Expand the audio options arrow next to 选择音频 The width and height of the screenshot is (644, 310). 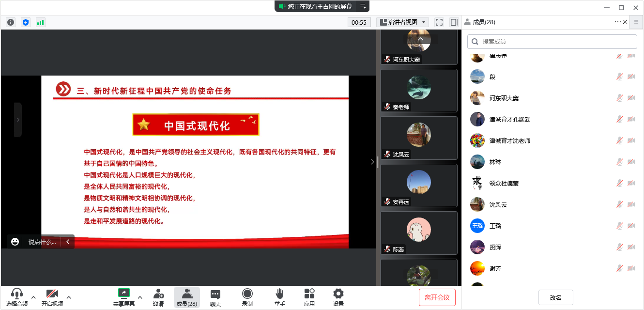point(33,297)
